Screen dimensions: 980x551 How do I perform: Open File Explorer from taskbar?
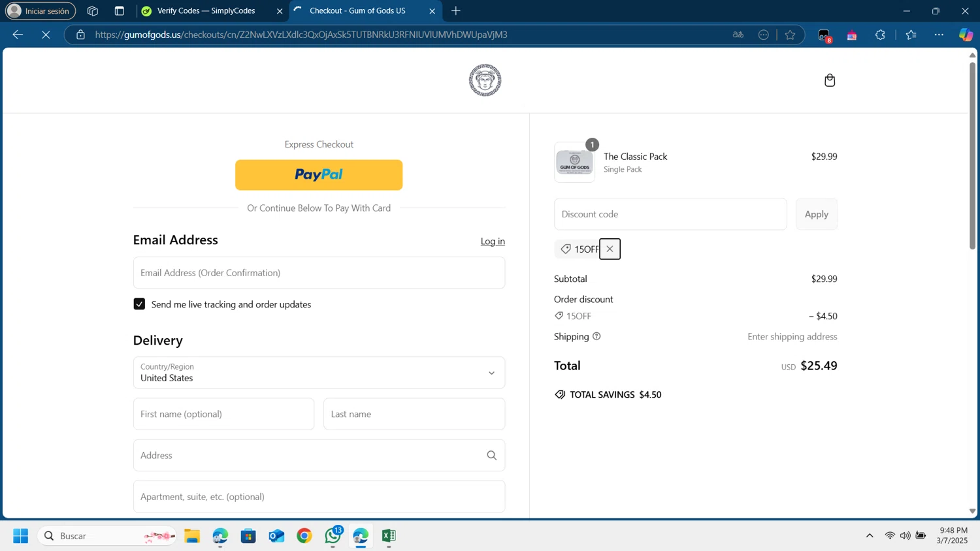191,536
